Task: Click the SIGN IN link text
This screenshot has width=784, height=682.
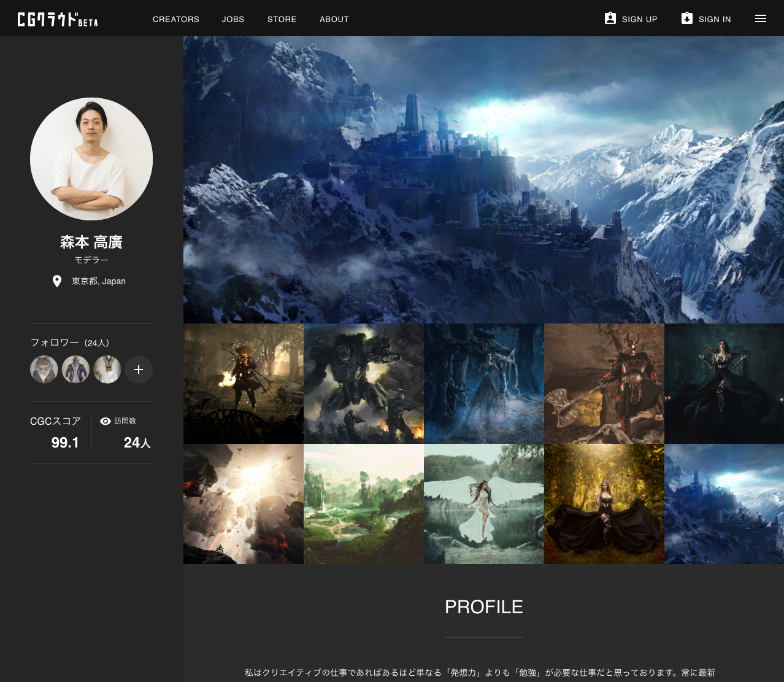Action: click(715, 19)
